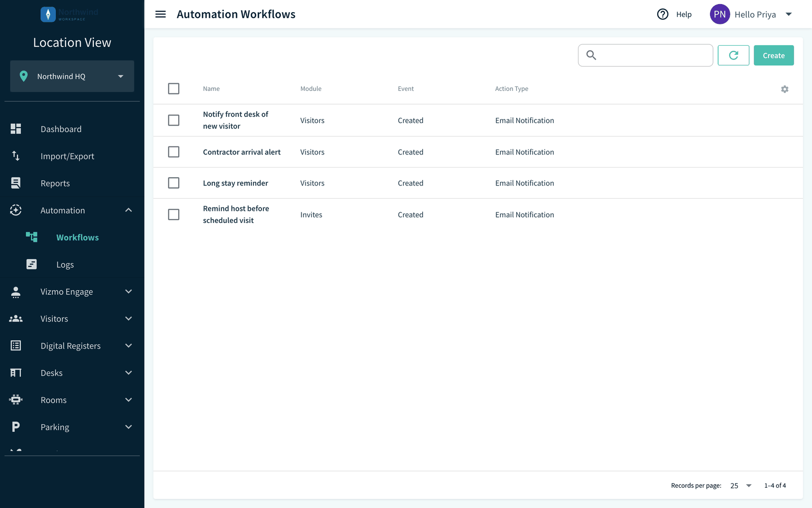Expand the Visitors section chevron
This screenshot has width=812, height=508.
[128, 319]
